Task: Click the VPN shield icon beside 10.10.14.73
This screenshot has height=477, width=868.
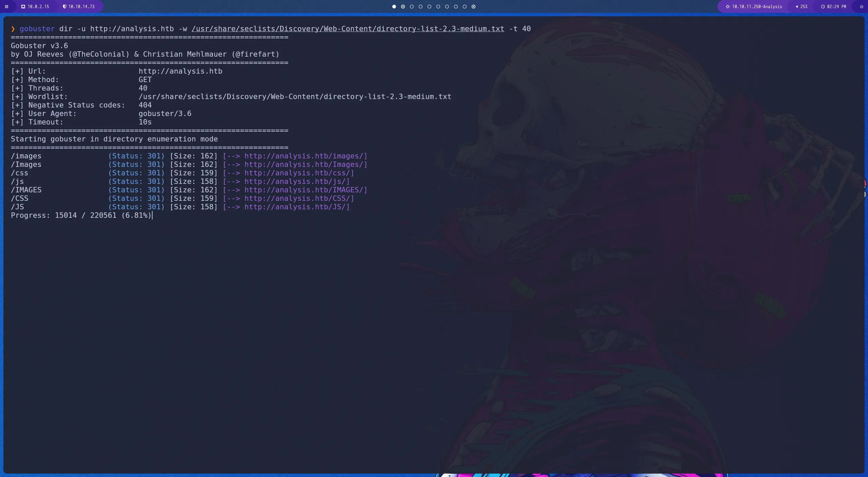Action: click(x=64, y=6)
